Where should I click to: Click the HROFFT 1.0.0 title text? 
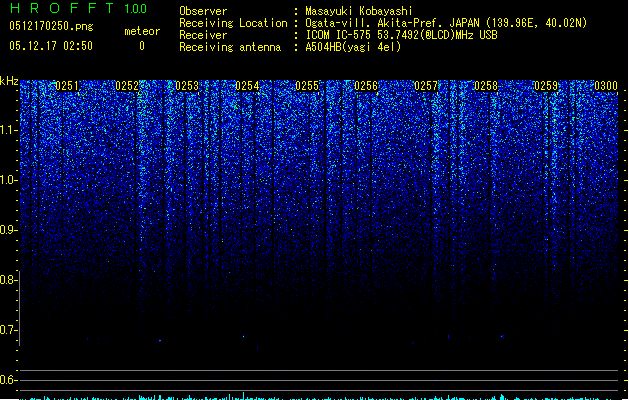tap(78, 8)
